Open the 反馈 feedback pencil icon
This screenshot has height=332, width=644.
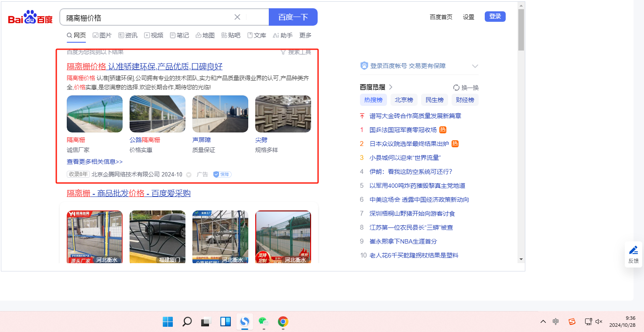(634, 251)
